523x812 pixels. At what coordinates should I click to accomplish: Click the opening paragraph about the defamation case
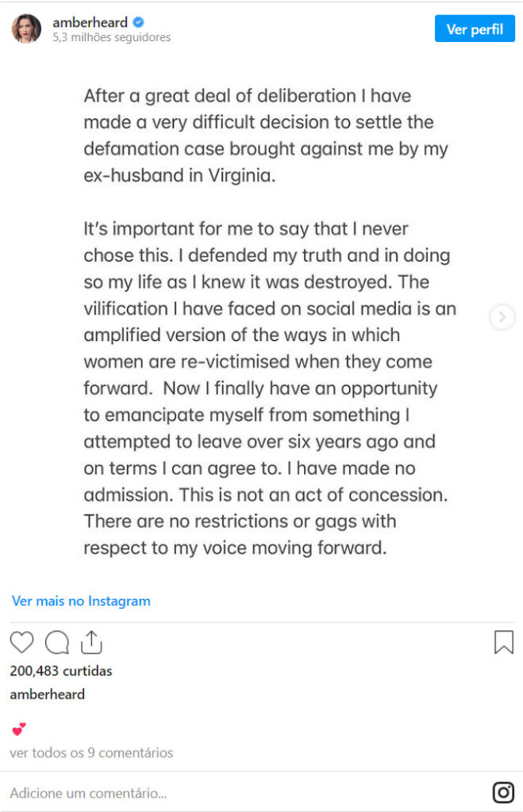(x=265, y=136)
